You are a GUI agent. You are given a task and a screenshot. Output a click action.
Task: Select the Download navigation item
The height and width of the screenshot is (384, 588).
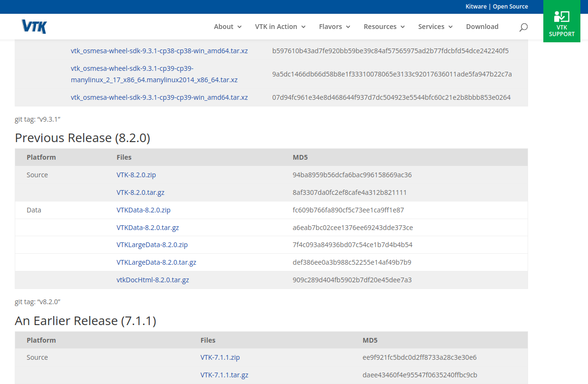click(482, 27)
